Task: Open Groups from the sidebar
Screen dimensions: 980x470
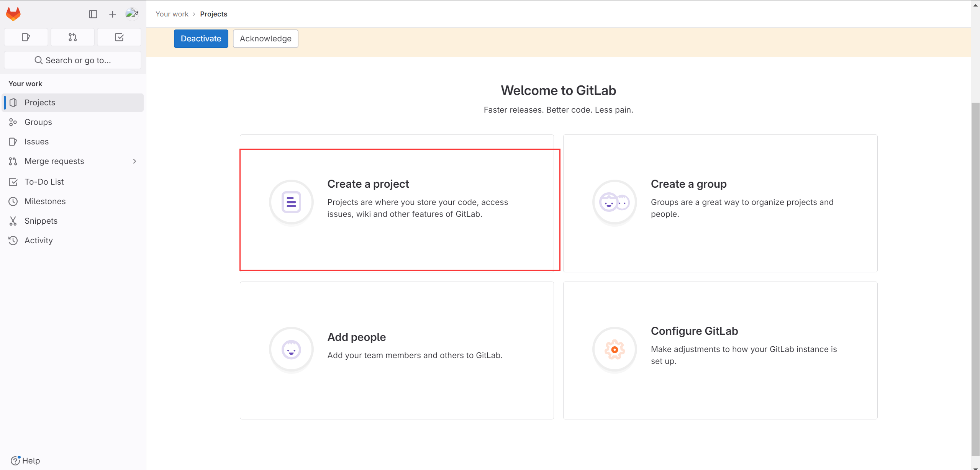Action: point(38,122)
